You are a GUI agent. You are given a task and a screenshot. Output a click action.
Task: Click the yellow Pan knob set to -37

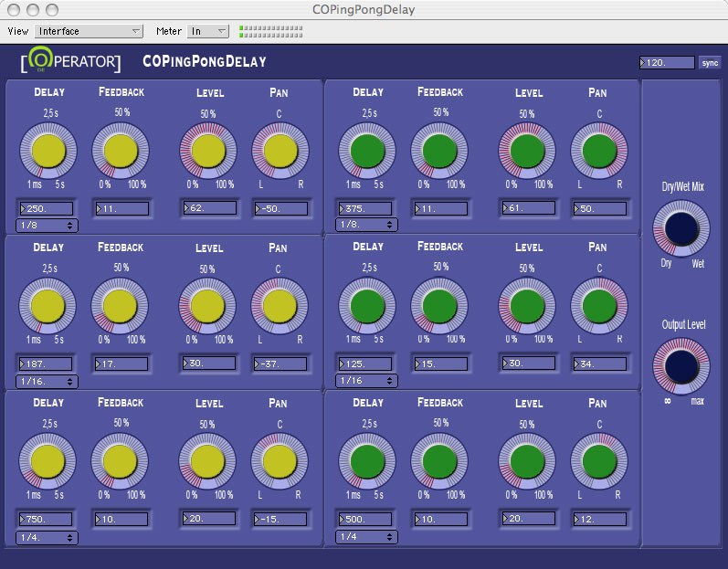(x=280, y=306)
